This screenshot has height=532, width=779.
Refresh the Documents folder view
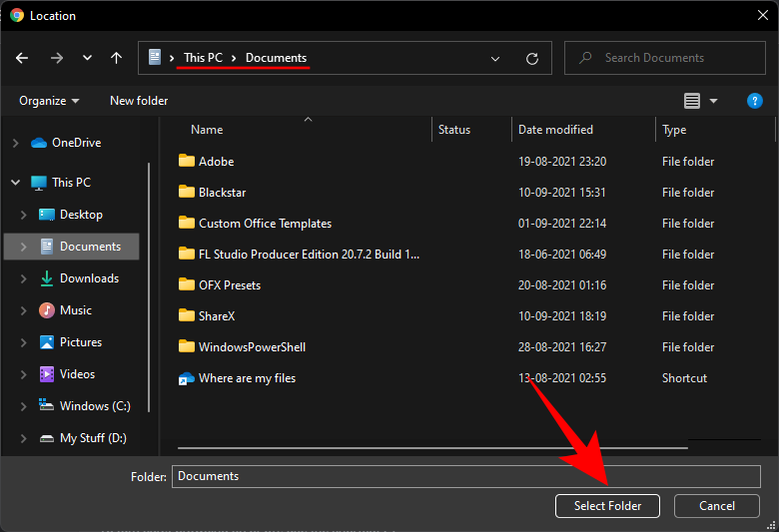[x=532, y=58]
